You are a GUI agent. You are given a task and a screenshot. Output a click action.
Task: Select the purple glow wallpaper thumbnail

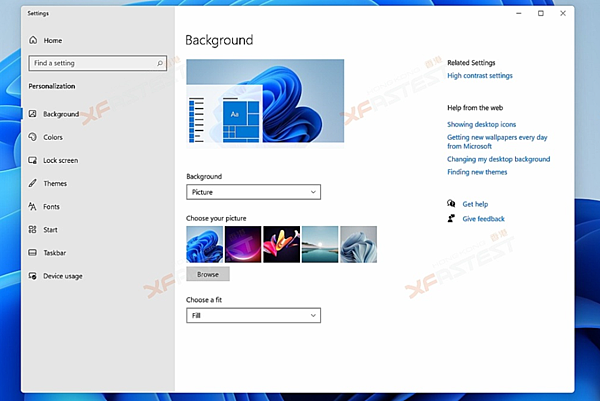coord(243,244)
